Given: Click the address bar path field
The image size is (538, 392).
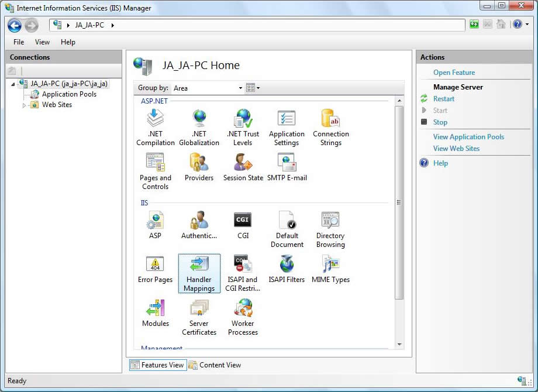Looking at the screenshot, I should click(x=257, y=25).
